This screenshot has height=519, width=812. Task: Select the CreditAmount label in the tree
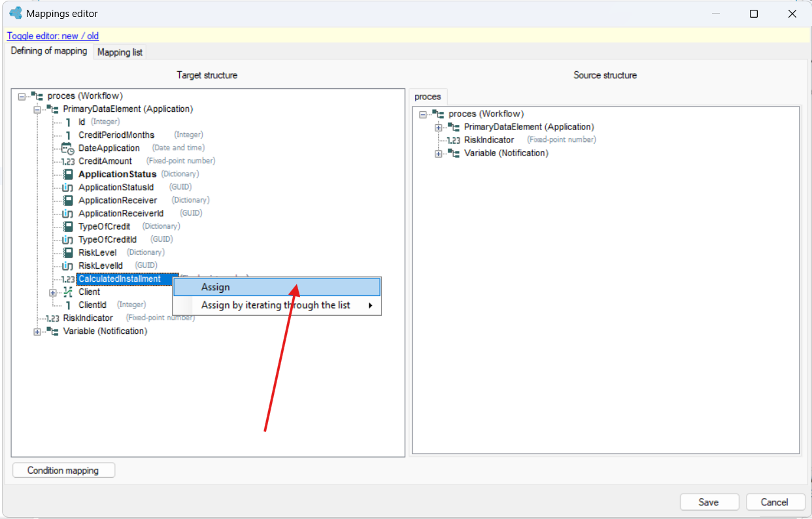[x=105, y=161]
